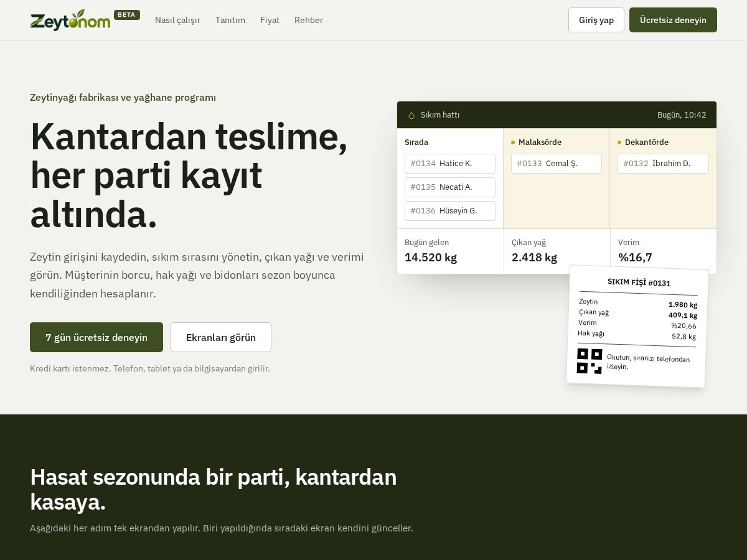Click the Bugün gelen 14.520 kg value
The image size is (747, 560).
coord(431,258)
